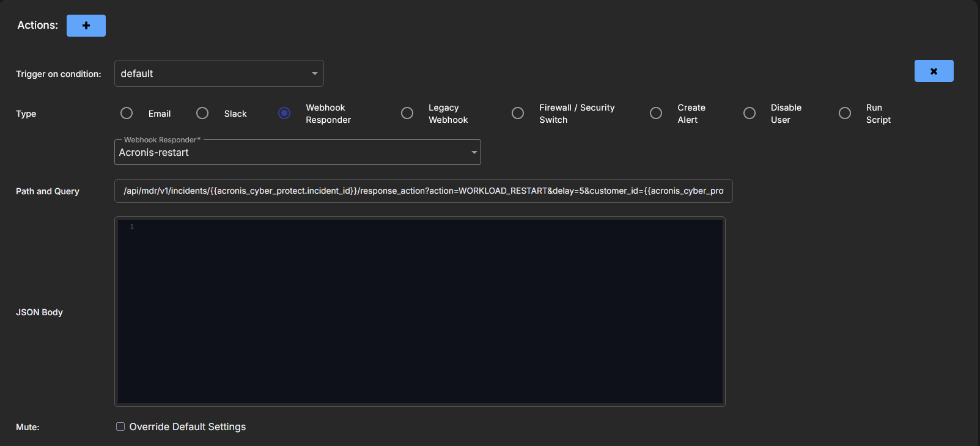Select the Webhook Responder radio option
This screenshot has height=446, width=980.
click(284, 114)
